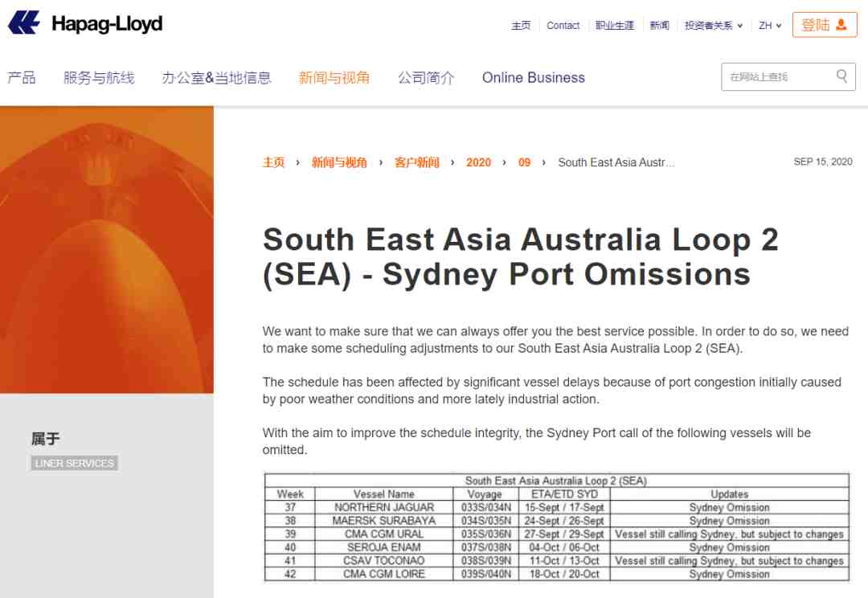Click the 主页 breadcrumb link
868x598 pixels.
tap(273, 162)
